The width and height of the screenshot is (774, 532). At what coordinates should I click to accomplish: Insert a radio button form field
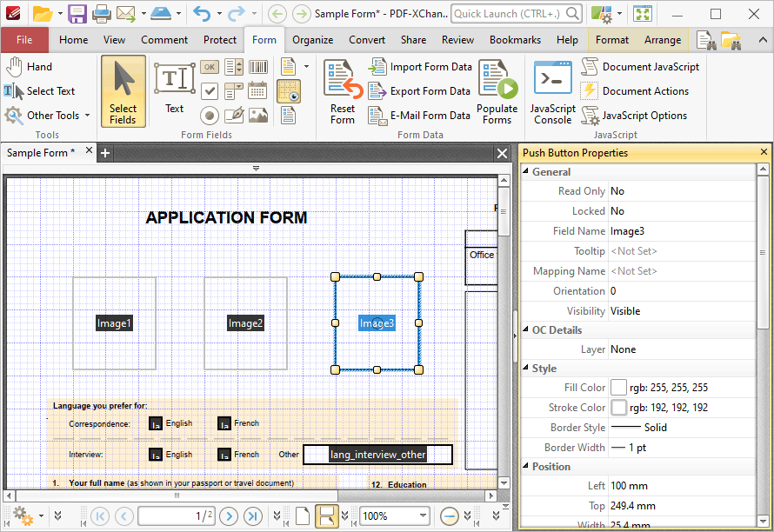coord(210,116)
